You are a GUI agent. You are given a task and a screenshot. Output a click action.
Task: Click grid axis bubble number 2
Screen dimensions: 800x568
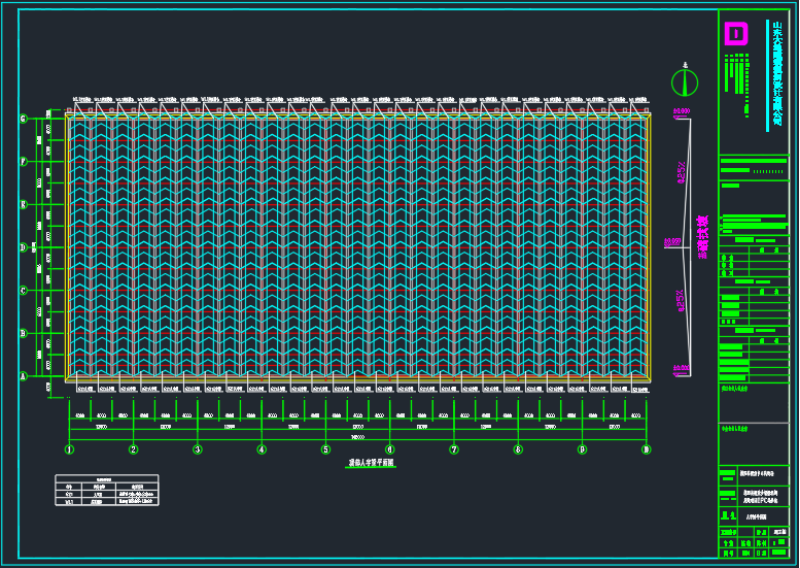(x=133, y=450)
